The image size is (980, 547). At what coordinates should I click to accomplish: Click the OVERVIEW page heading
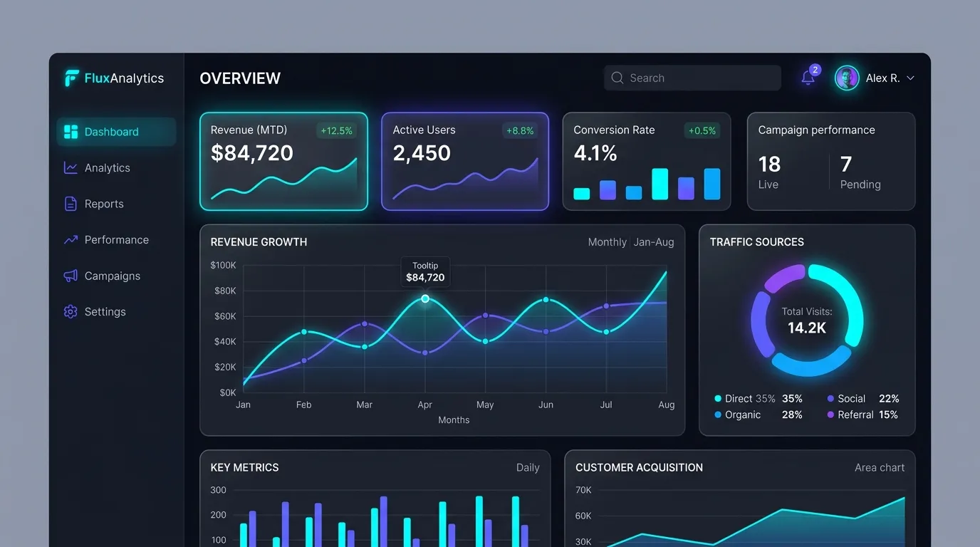pyautogui.click(x=240, y=78)
